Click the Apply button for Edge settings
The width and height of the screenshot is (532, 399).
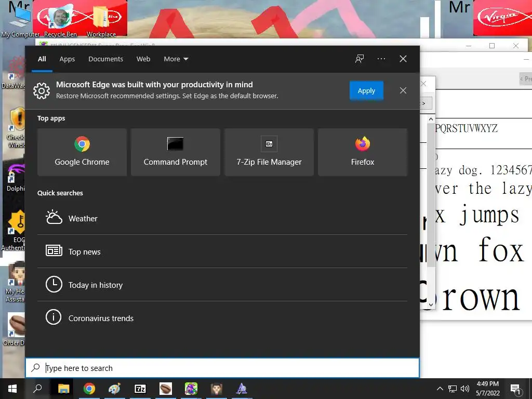(x=366, y=90)
